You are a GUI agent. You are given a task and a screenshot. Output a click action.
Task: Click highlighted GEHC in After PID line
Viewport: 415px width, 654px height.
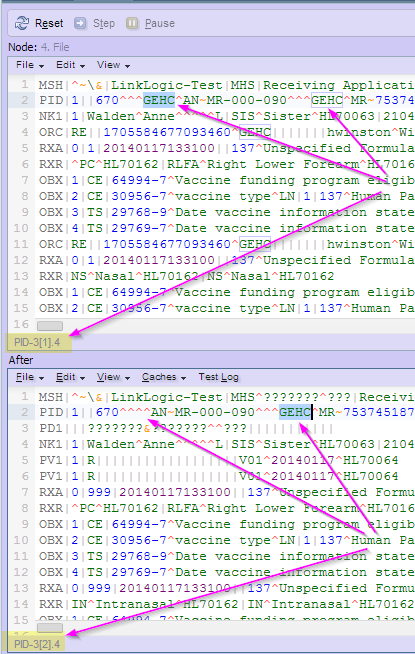click(x=295, y=413)
